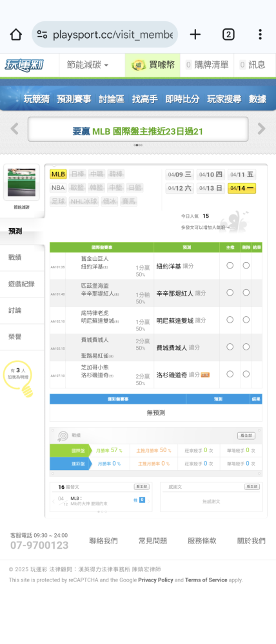Switch to the 戰績 sidebar tab
The width and height of the screenshot is (276, 644).
pos(21,258)
